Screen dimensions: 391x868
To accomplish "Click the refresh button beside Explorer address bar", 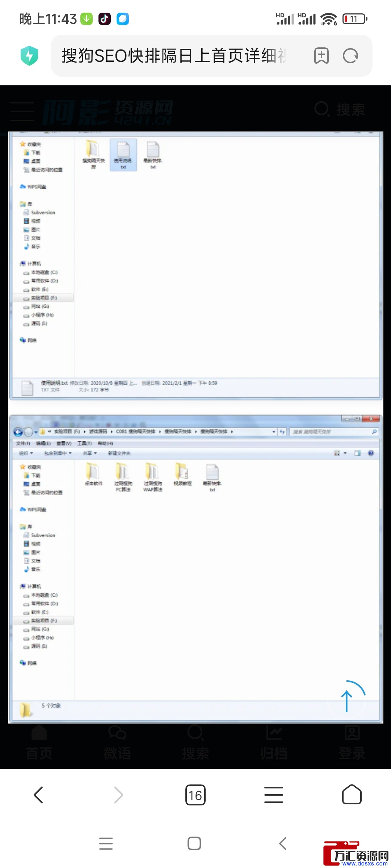I will coord(282,432).
